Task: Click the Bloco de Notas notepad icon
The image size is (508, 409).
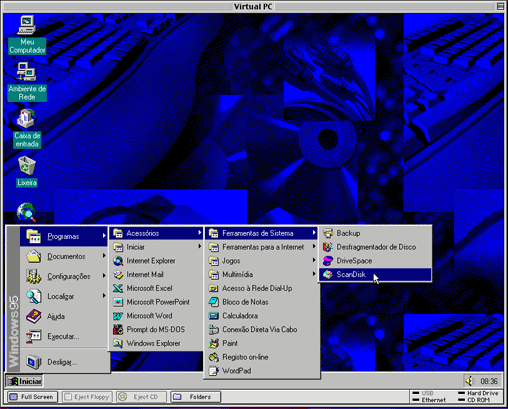Action: 213,302
